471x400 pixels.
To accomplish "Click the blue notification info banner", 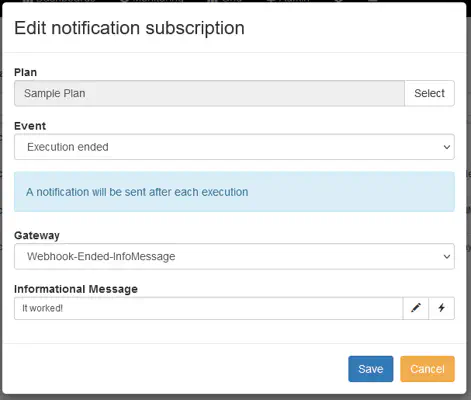I will (x=234, y=192).
